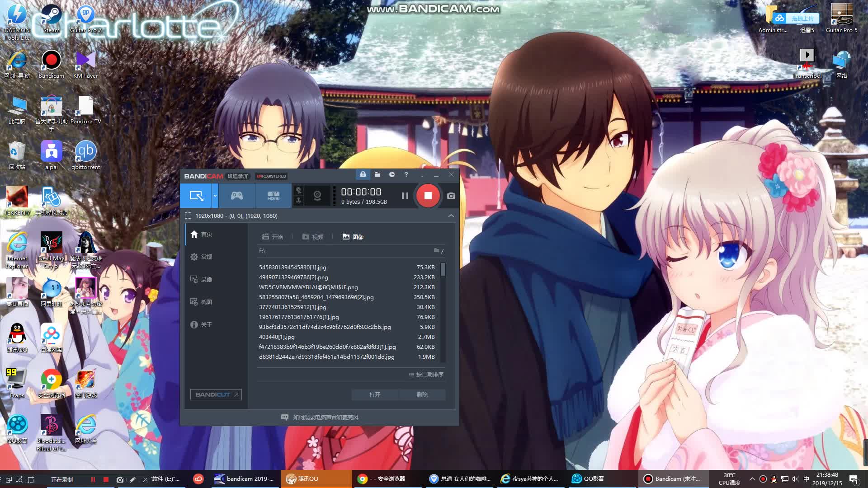Open volume speaker icon in system tray
868x488 pixels.
pos(795,479)
